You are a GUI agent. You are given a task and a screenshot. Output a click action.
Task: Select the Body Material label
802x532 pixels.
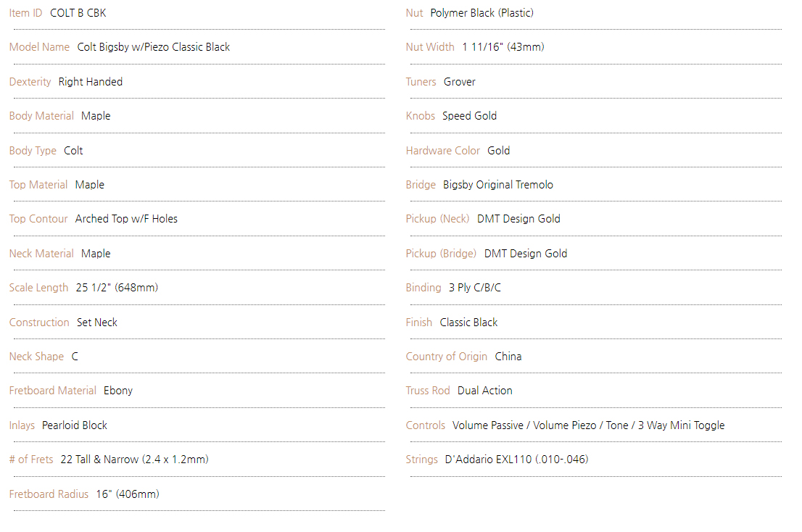coord(41,116)
